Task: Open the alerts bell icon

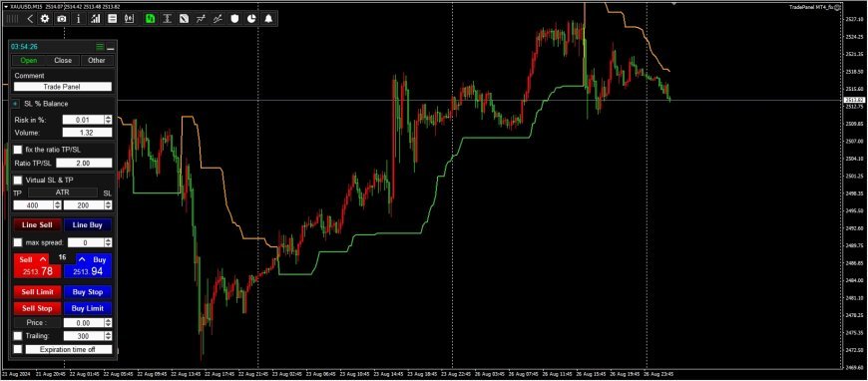Action: click(268, 19)
